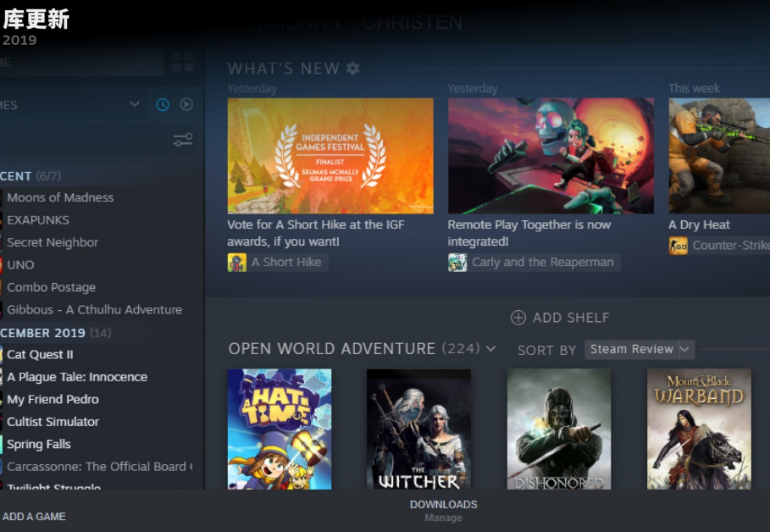Open the Steam Review sort dropdown
Screen dimensions: 770x532
(640, 349)
